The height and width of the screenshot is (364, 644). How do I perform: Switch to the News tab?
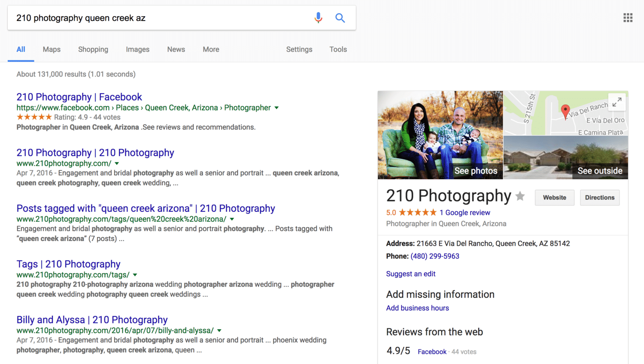tap(176, 49)
